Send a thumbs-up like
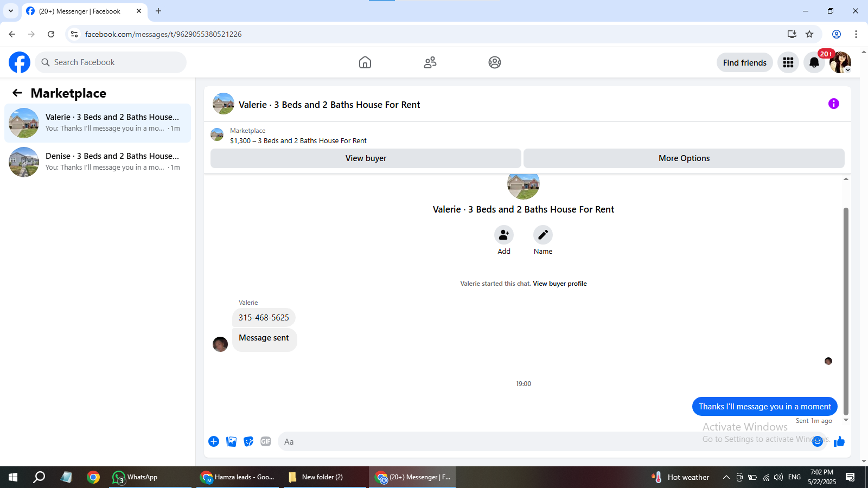The height and width of the screenshot is (488, 868). click(x=839, y=441)
